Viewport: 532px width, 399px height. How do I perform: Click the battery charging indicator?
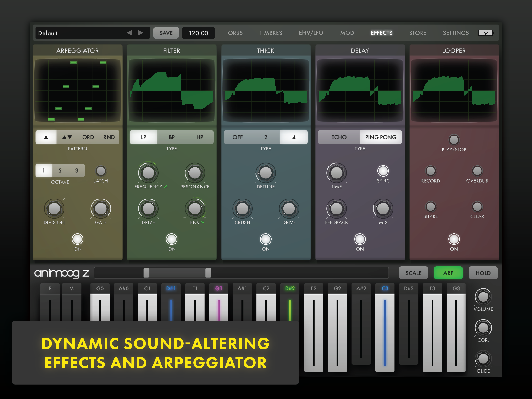point(485,33)
